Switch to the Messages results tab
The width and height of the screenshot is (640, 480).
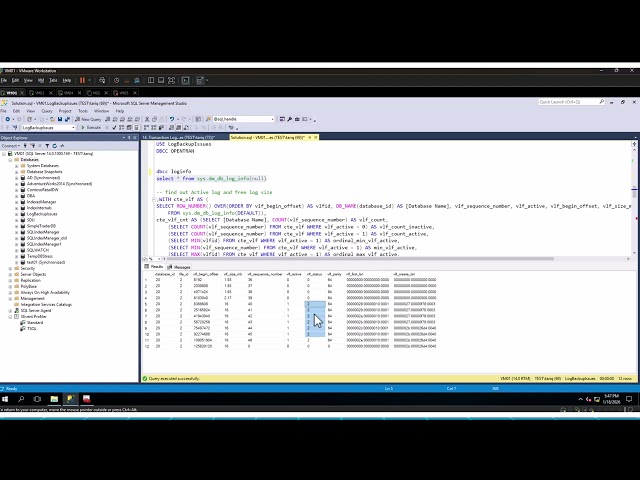[x=179, y=267]
